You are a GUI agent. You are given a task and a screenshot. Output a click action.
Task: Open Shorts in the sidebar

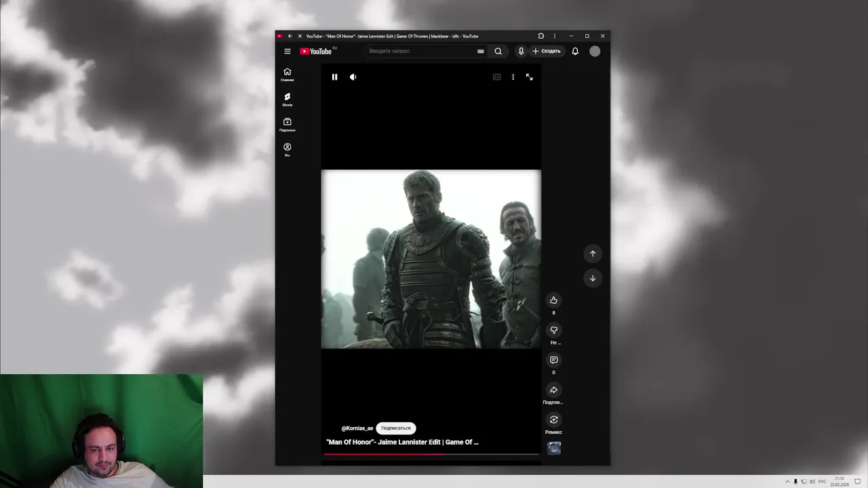(x=288, y=100)
